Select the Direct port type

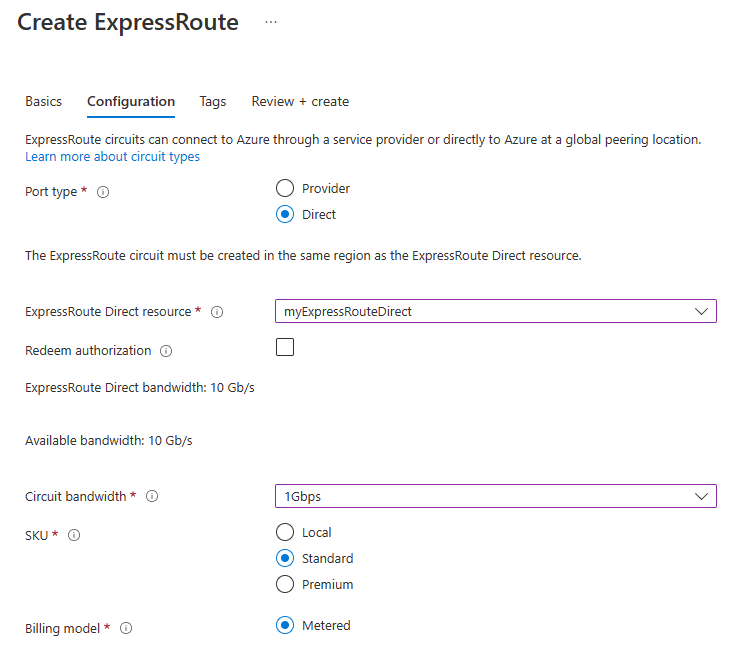tap(285, 214)
